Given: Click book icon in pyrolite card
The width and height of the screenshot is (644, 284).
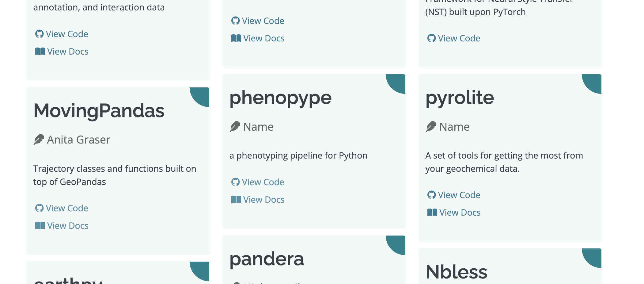Looking at the screenshot, I should point(432,213).
